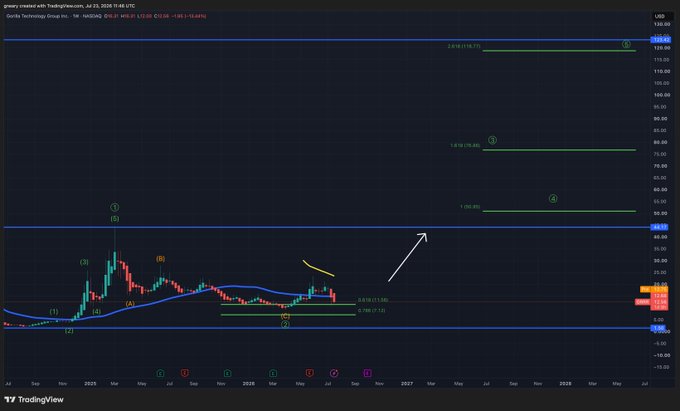Click the purple circular event marker near Jul 2026

(334, 373)
